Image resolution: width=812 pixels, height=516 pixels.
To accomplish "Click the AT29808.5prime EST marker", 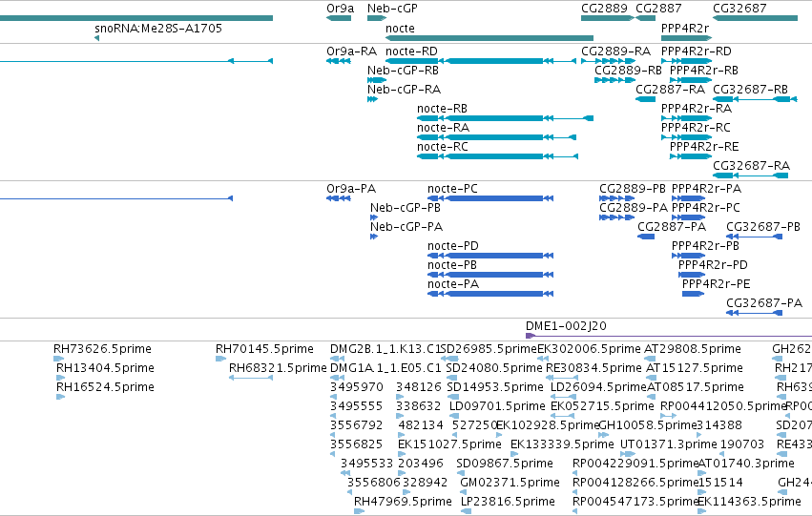I will [650, 359].
